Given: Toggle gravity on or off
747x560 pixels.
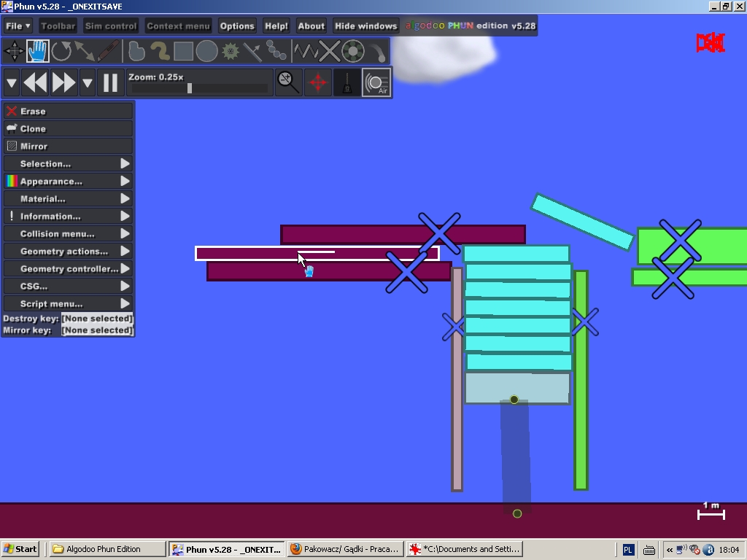Looking at the screenshot, I should tap(347, 82).
